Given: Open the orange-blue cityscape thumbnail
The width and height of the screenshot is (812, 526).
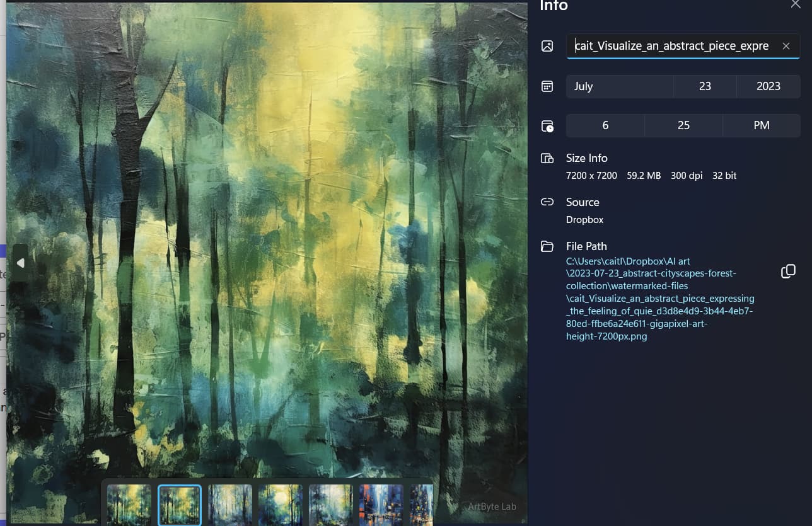Looking at the screenshot, I should (381, 505).
